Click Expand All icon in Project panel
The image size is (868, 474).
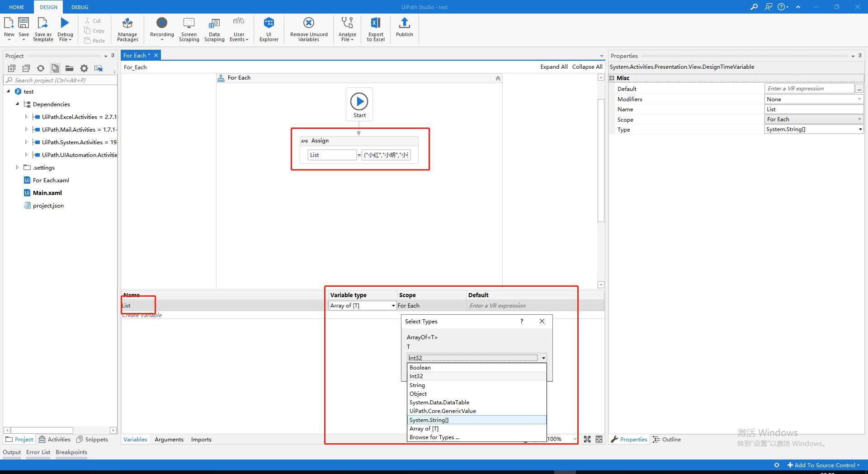(12, 68)
